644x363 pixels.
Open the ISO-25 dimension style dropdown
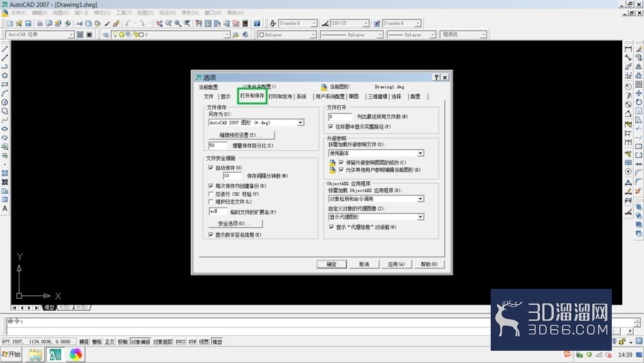pos(366,23)
